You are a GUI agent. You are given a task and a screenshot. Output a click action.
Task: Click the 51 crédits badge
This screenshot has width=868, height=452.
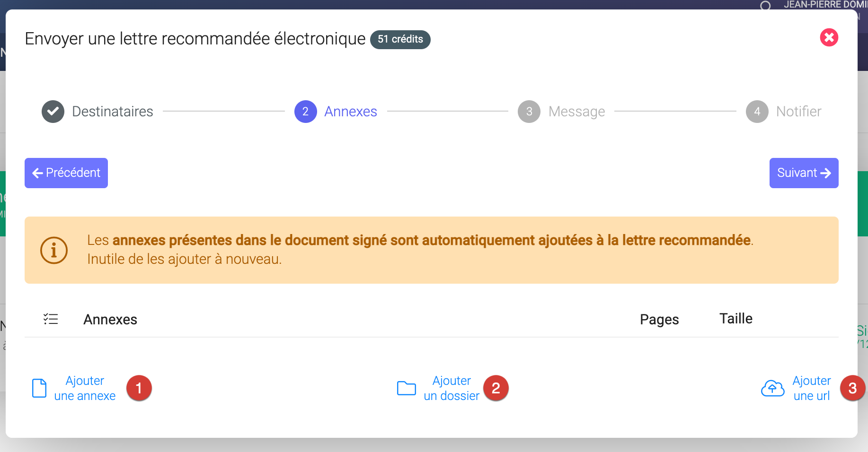pos(400,39)
